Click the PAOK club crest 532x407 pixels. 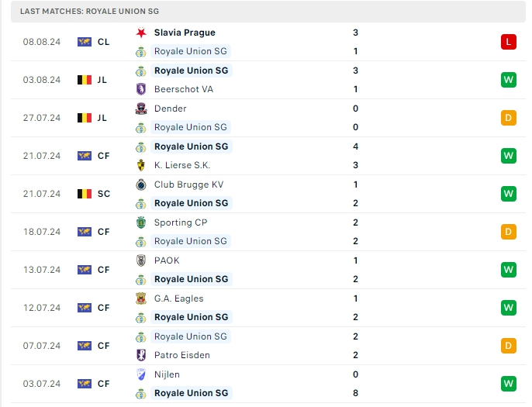(141, 260)
